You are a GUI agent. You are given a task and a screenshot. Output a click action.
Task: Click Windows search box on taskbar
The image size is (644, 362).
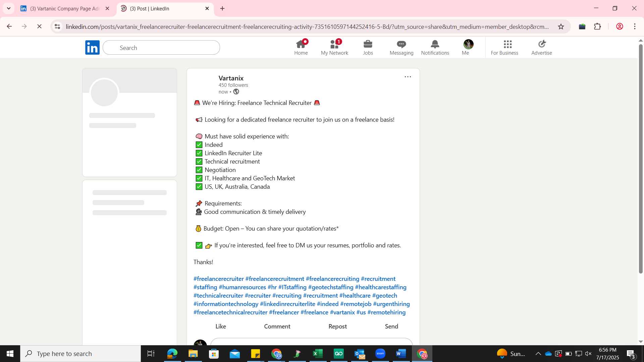[80, 354]
